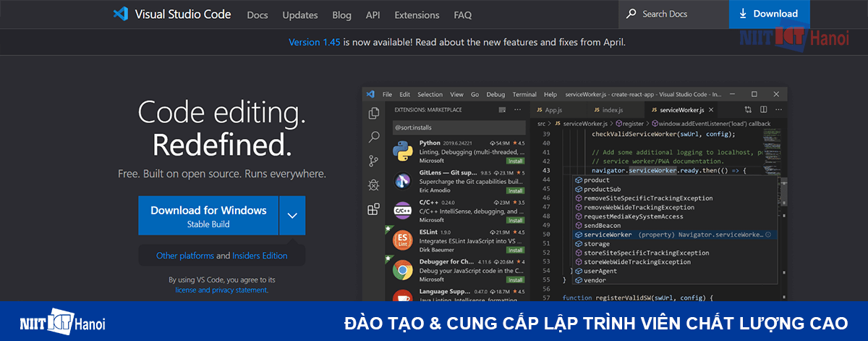Open the Help menu in editor
Image resolution: width=868 pixels, height=341 pixels.
(550, 94)
